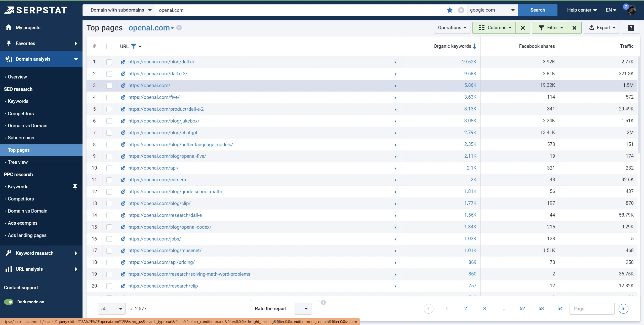Toggle the Dark mode switch
Image resolution: width=644 pixels, height=325 pixels.
[x=9, y=302]
